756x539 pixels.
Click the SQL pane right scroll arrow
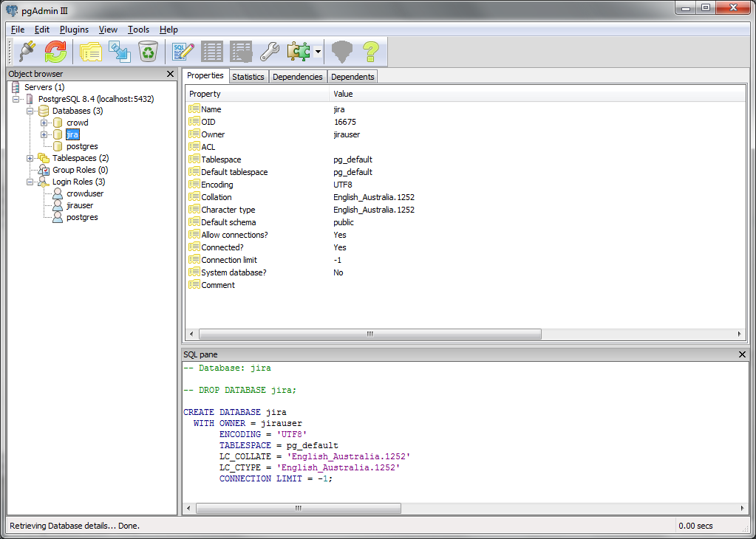pyautogui.click(x=743, y=508)
